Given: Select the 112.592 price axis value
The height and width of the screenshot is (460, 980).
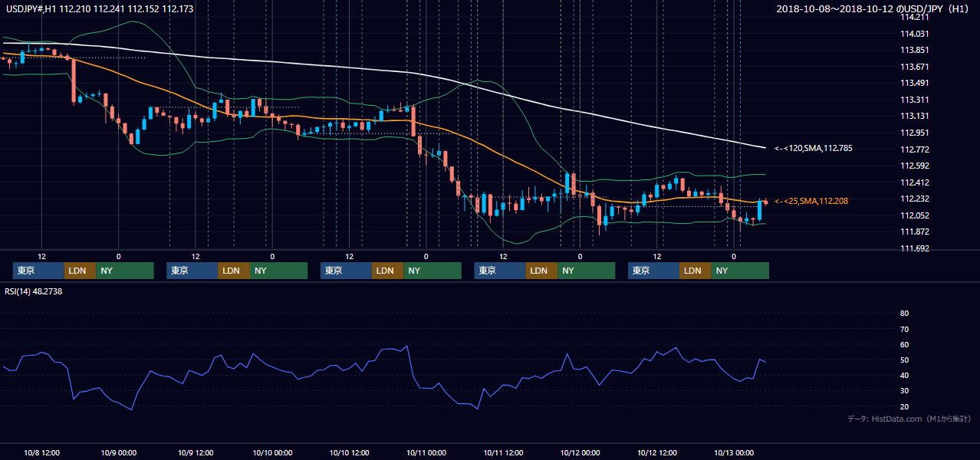Looking at the screenshot, I should coord(914,166).
